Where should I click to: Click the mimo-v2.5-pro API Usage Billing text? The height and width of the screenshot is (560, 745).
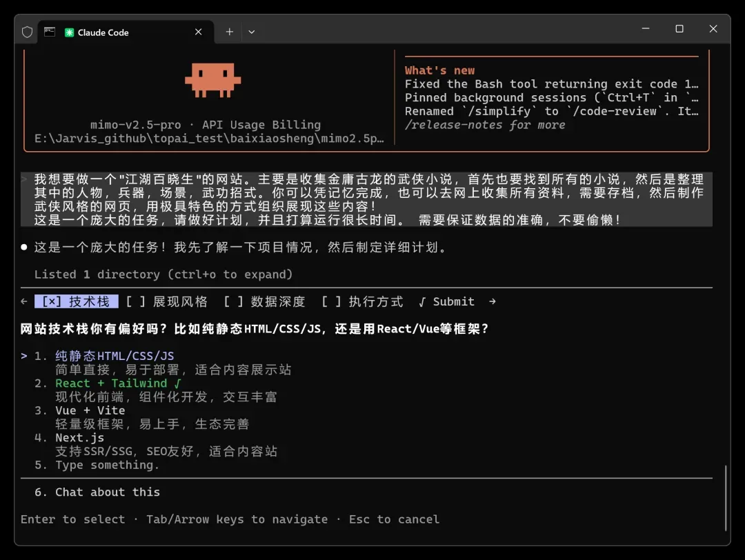click(206, 125)
